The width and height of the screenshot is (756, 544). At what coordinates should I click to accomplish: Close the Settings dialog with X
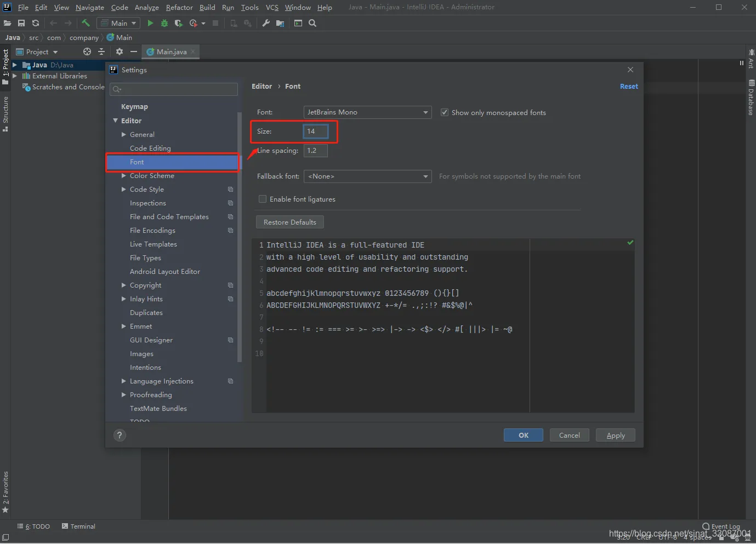[x=630, y=70]
